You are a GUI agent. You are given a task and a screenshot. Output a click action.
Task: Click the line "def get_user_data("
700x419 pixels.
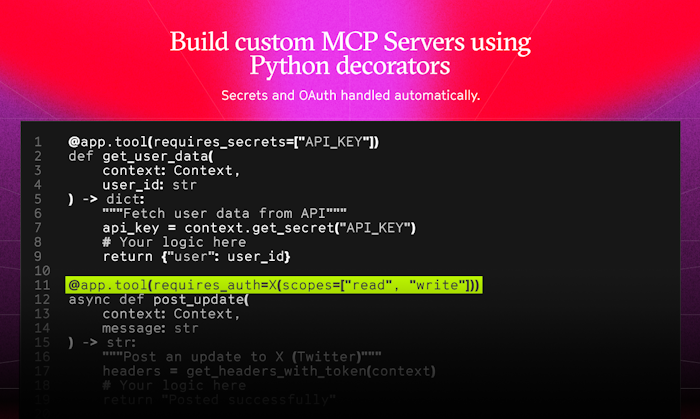click(x=141, y=156)
